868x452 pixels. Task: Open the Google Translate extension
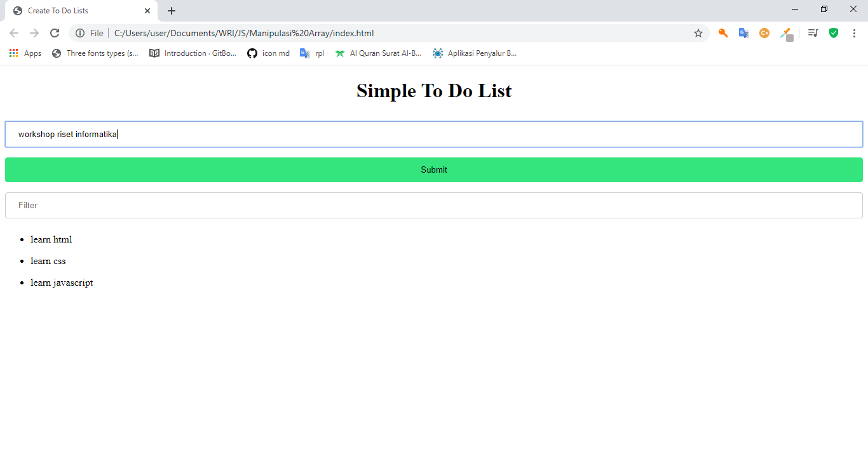tap(743, 33)
